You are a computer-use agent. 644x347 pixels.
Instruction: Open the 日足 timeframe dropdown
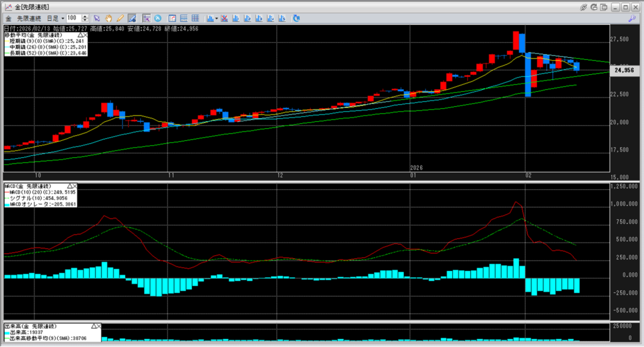tap(63, 18)
